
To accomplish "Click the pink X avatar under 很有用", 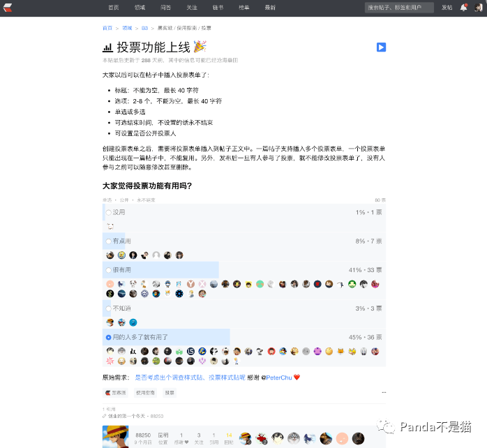I will point(202,284).
